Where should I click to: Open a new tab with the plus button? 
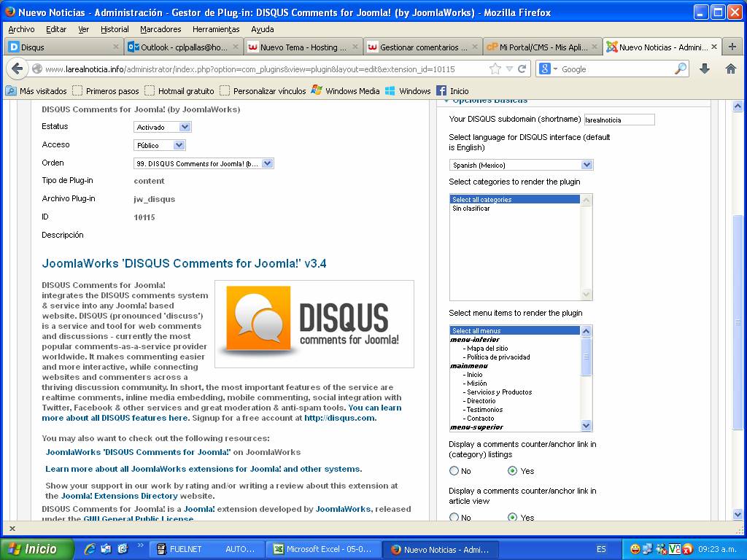(732, 47)
